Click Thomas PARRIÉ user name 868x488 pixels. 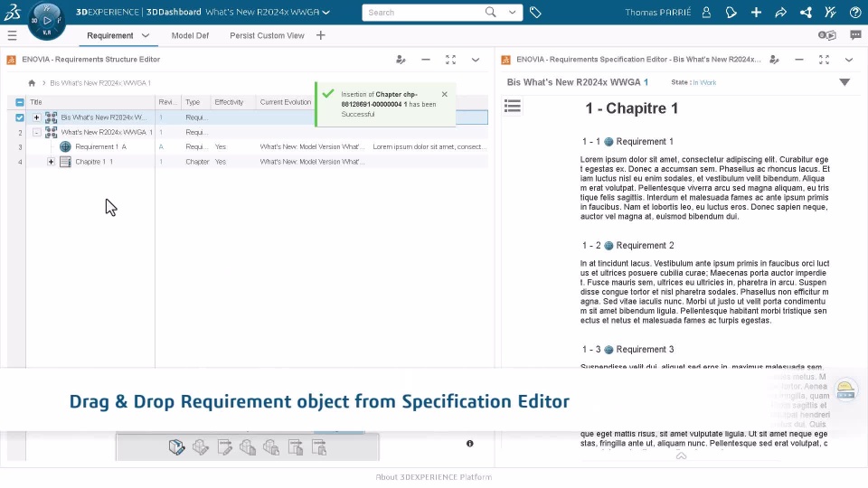tap(657, 12)
